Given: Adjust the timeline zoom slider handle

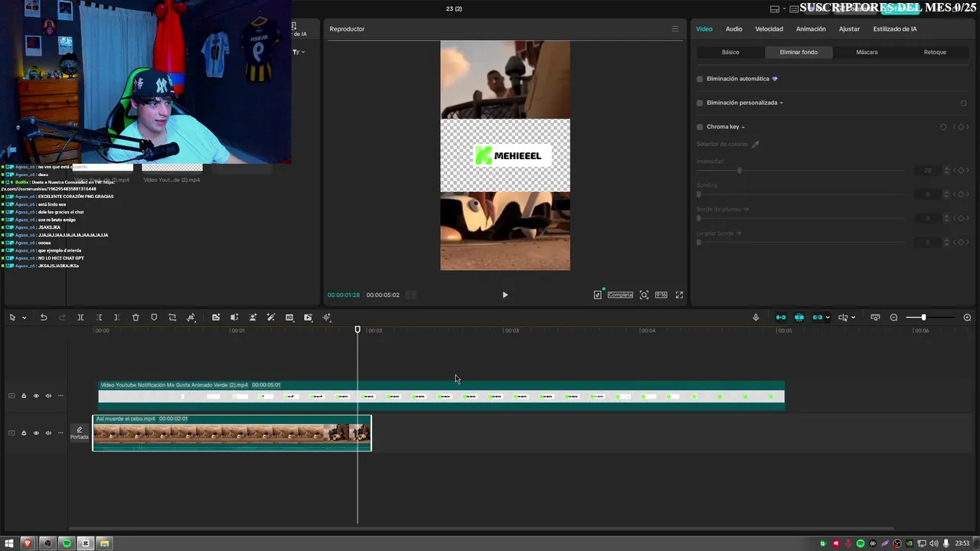Looking at the screenshot, I should [x=923, y=318].
